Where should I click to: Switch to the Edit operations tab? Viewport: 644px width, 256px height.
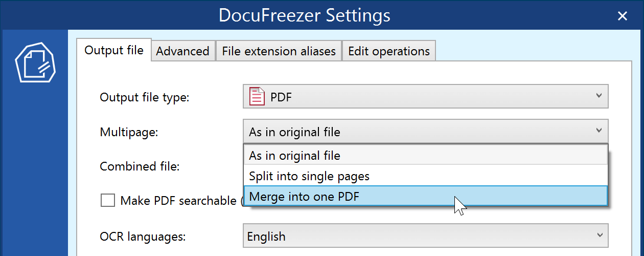tap(388, 51)
